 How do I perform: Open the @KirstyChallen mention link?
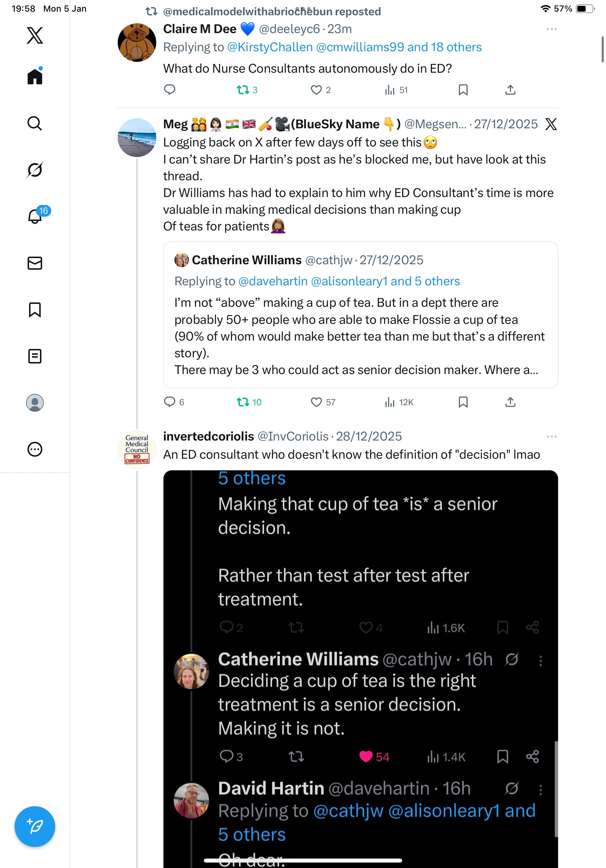point(270,47)
